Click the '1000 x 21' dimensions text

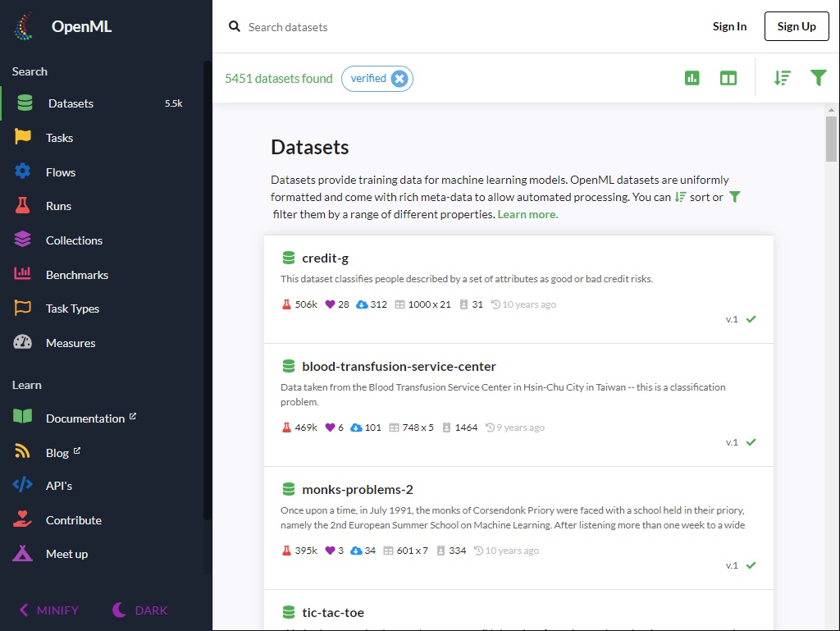coord(429,304)
